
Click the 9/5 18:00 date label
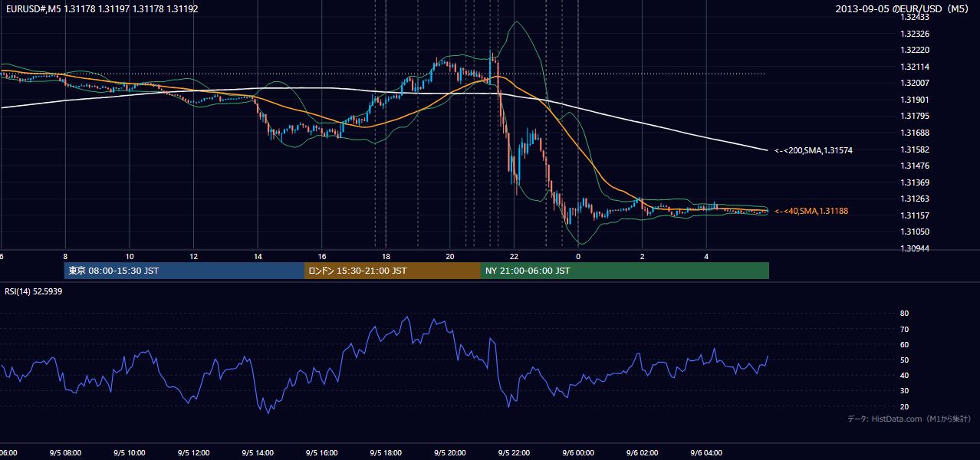coord(386,452)
